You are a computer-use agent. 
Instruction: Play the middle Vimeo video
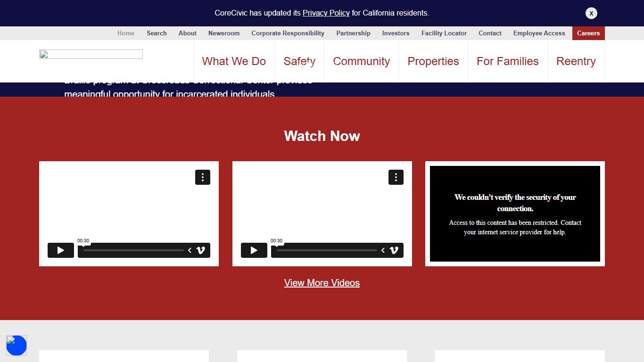click(x=254, y=250)
